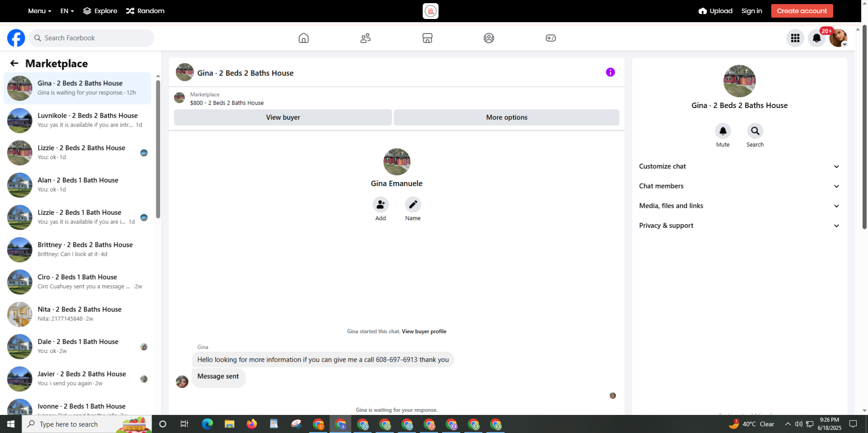Click Gina's message containing the phone number
The image size is (868, 433).
coord(323,360)
